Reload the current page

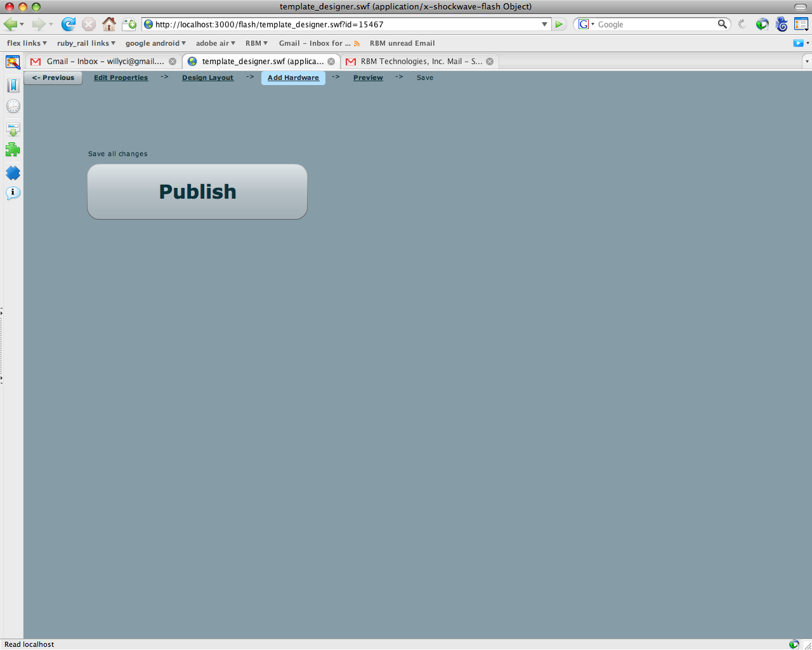69,24
